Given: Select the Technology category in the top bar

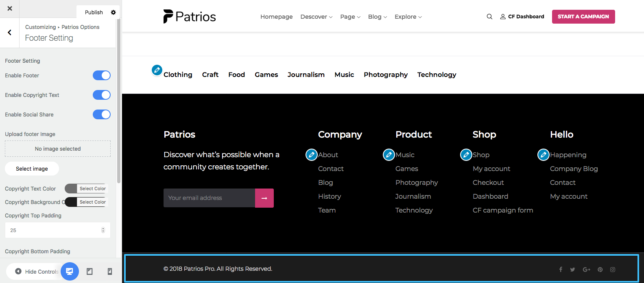Looking at the screenshot, I should click(437, 75).
